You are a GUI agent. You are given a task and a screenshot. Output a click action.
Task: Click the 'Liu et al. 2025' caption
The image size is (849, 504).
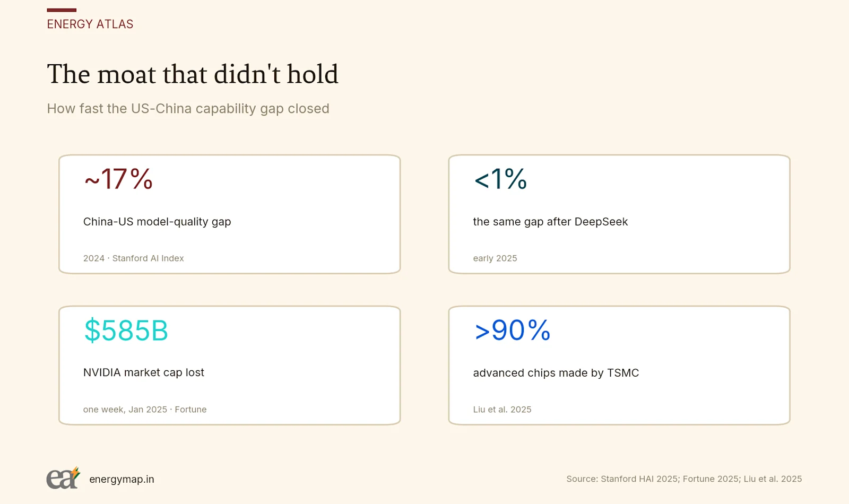(x=502, y=410)
